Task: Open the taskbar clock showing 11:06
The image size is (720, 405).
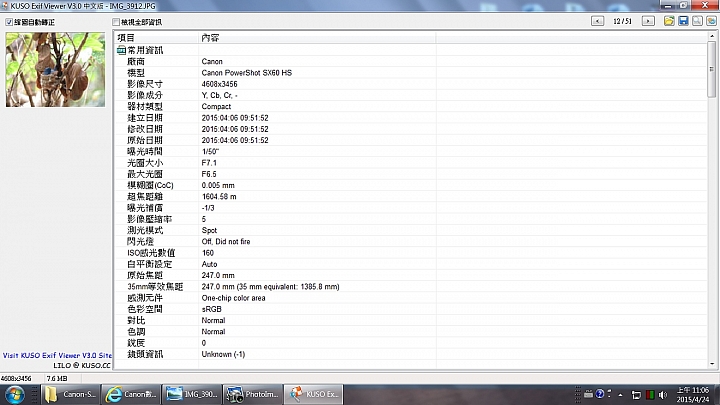Action: coord(693,395)
